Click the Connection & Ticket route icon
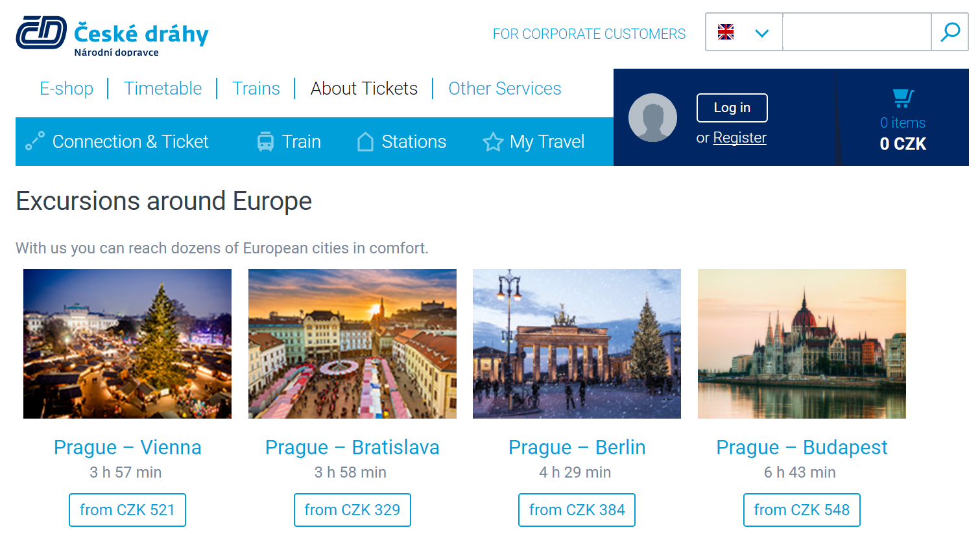The image size is (980, 556). (x=35, y=141)
